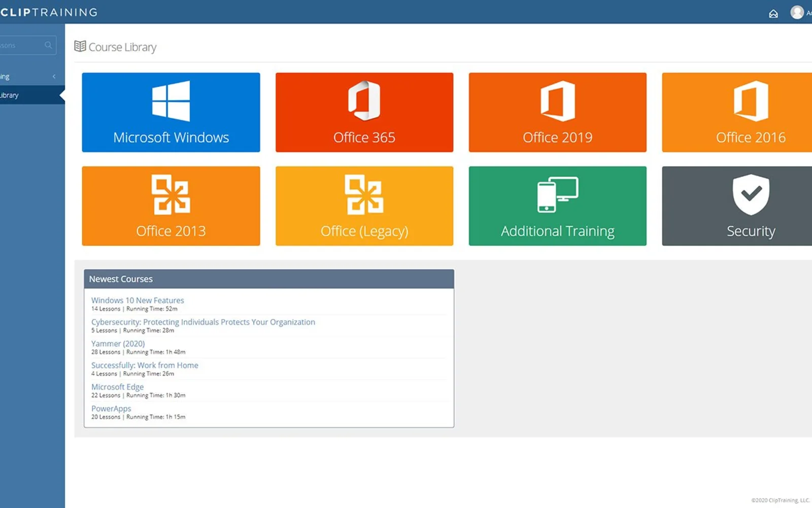Screen dimensions: 812x508
Task: Go to the home icon in header
Action: (x=773, y=14)
